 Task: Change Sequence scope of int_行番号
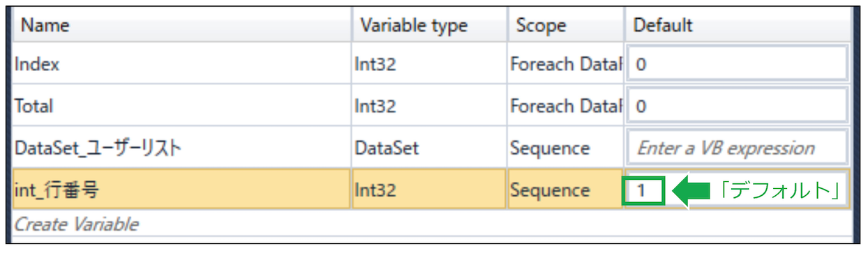[x=565, y=189]
